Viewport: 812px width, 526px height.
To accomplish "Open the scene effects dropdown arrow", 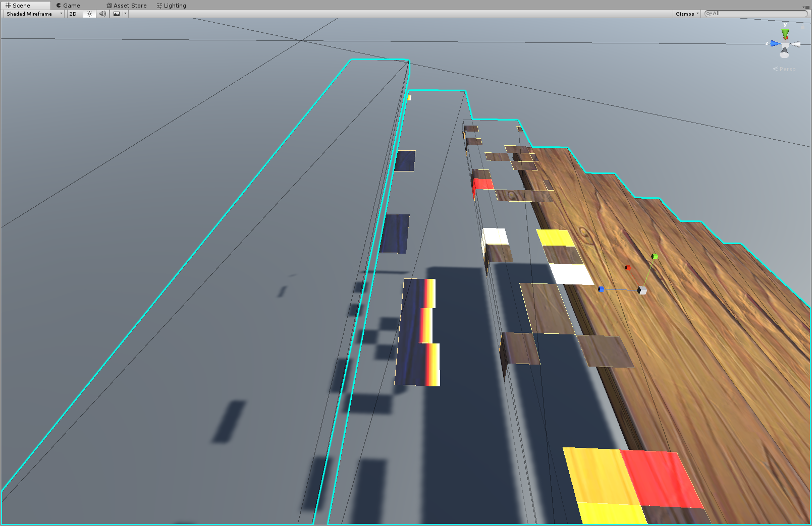I will click(125, 14).
